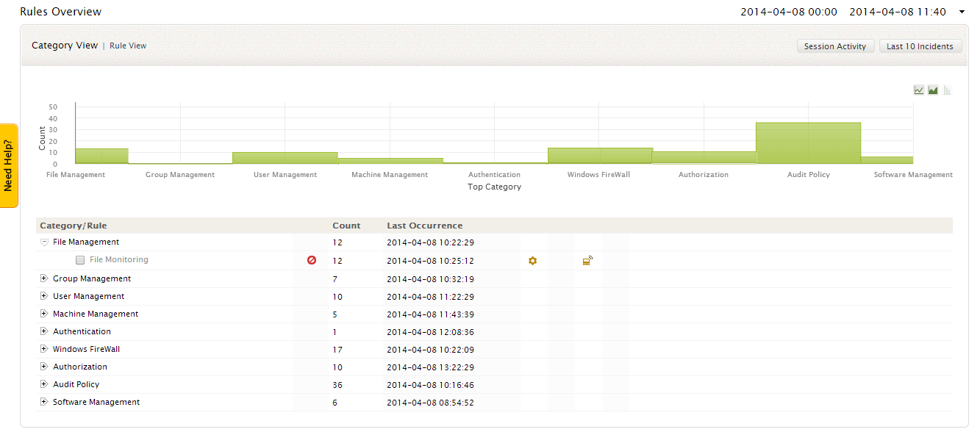Click timestamp 2014-04-08 10:25:12
Viewport: 980px width, 432px height.
430,261
